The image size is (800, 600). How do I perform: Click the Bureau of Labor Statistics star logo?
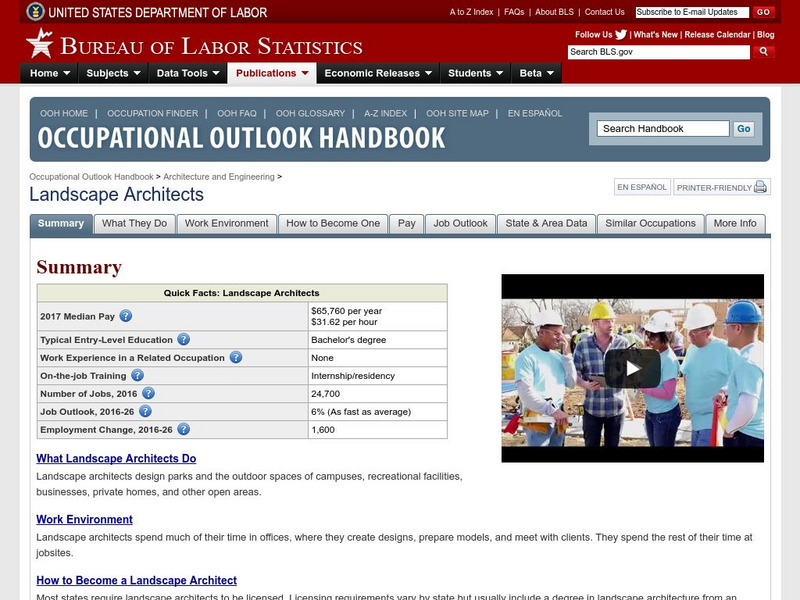40,43
